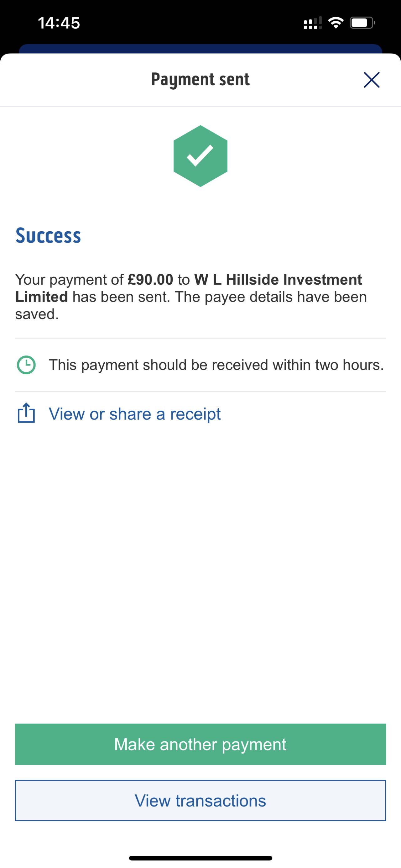Open View transactions
This screenshot has width=401, height=868.
(x=200, y=800)
